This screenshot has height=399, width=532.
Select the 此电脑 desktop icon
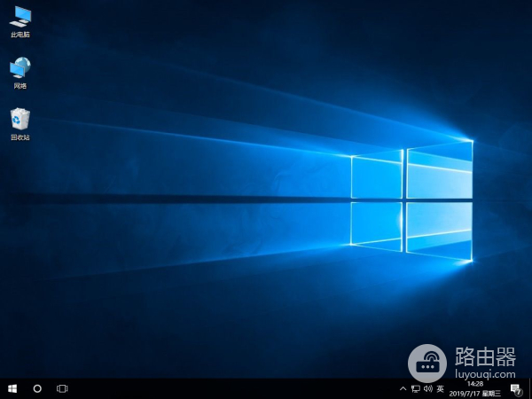click(20, 21)
